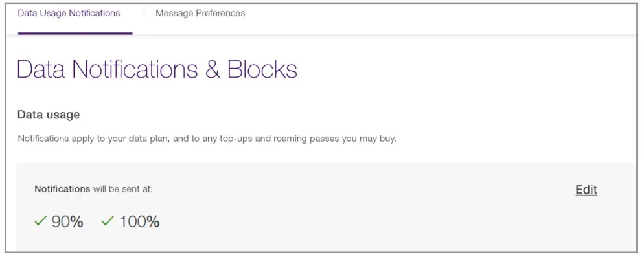
Task: Click the Data usage subheading
Action: point(49,115)
